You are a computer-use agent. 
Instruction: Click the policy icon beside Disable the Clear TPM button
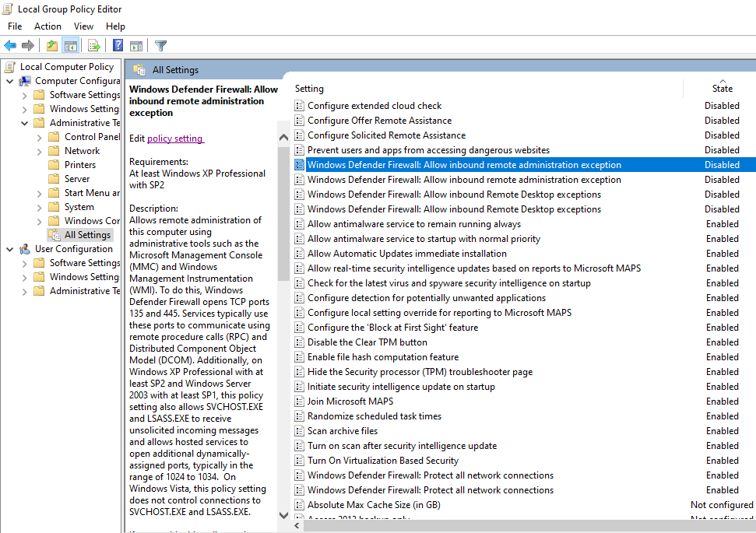[300, 342]
